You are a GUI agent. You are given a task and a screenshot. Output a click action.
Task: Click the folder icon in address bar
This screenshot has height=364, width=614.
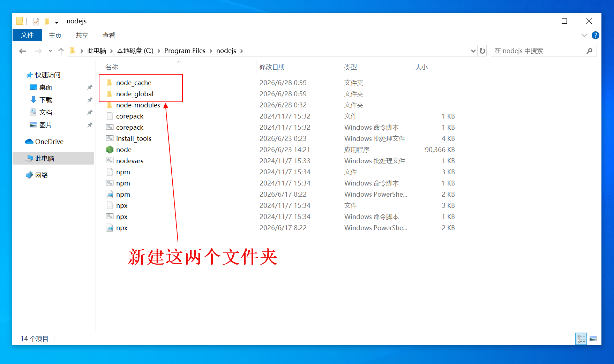point(73,51)
